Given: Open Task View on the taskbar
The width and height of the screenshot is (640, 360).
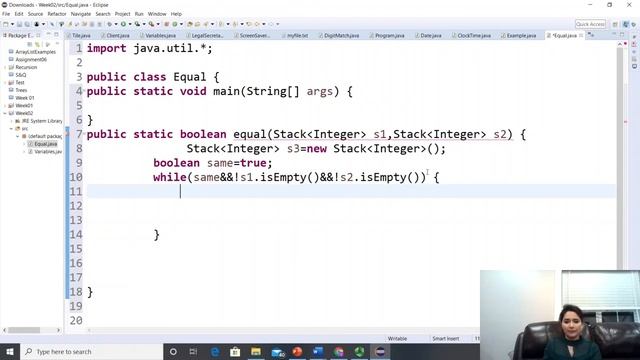Looking at the screenshot, I should [193, 351].
